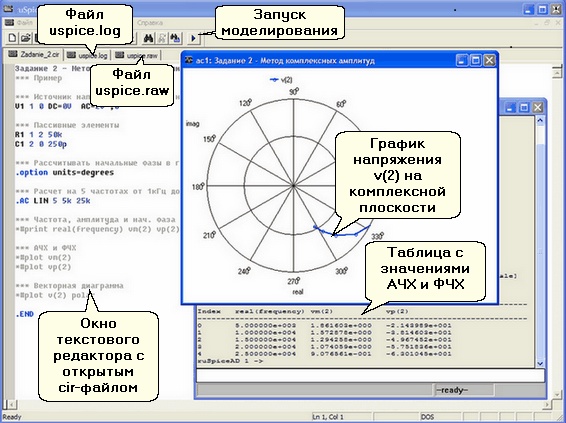Open the Справка menu
This screenshot has width=566, height=423.
[150, 23]
